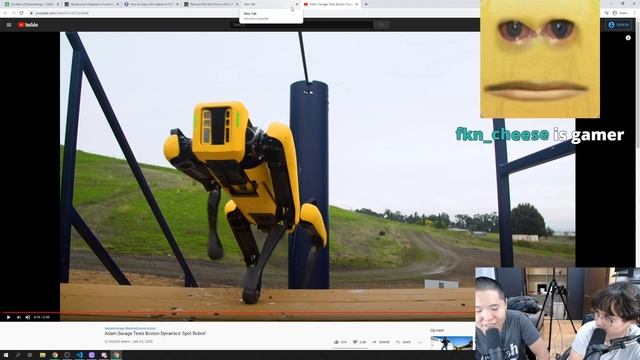The height and width of the screenshot is (360, 640).
Task: Open Visual Studio Code from taskbar
Action: pyautogui.click(x=79, y=355)
